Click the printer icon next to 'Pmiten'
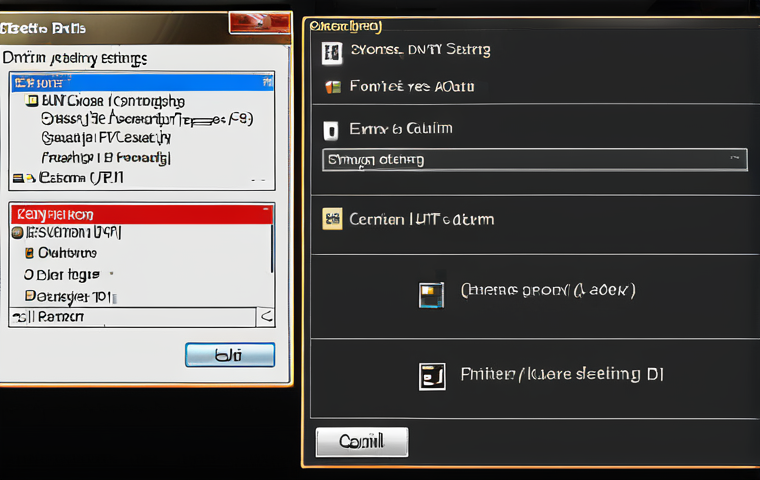 (x=432, y=377)
